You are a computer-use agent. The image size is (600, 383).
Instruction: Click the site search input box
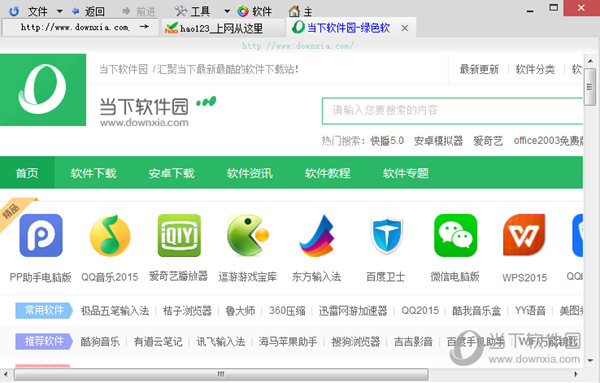click(x=452, y=111)
